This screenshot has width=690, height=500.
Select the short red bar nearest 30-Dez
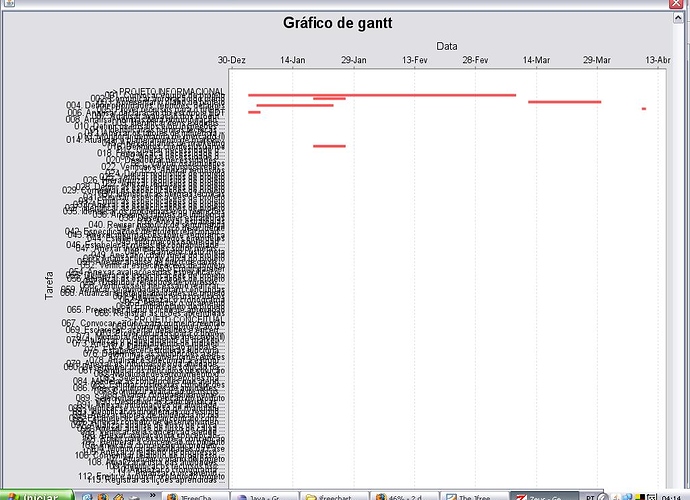(254, 112)
